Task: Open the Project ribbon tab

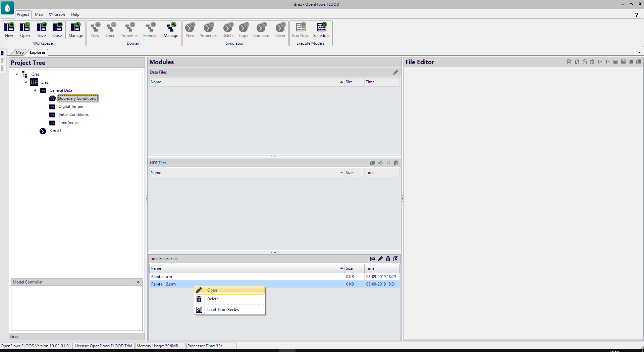Action: click(x=23, y=14)
